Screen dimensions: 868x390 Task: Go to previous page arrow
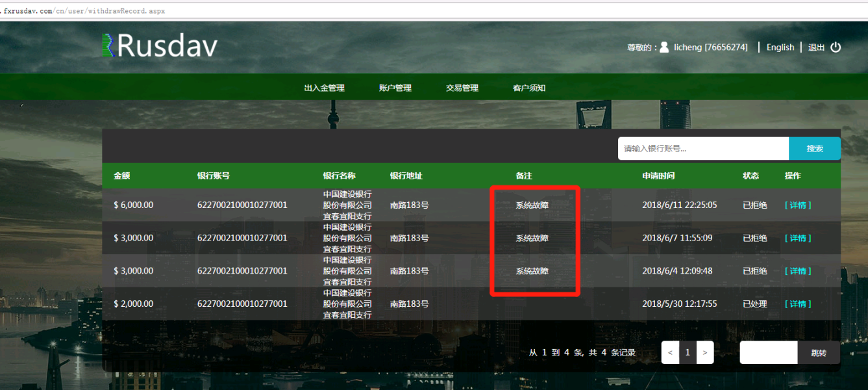670,353
